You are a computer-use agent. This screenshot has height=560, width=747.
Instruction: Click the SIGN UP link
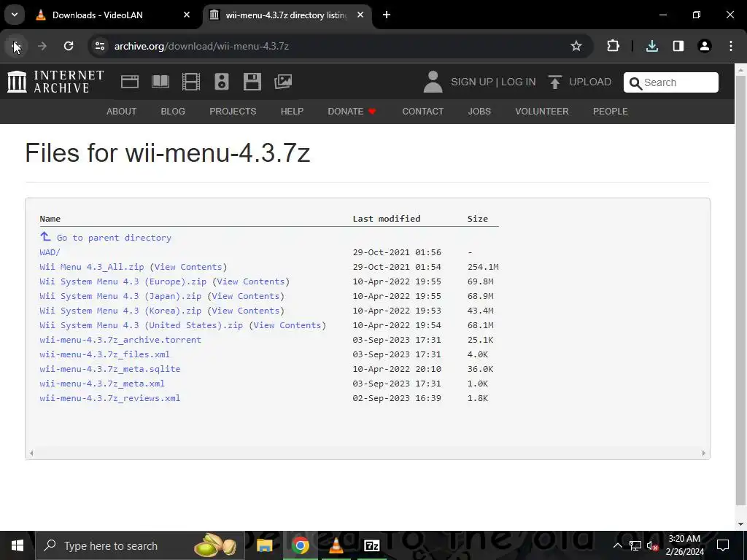coord(472,82)
